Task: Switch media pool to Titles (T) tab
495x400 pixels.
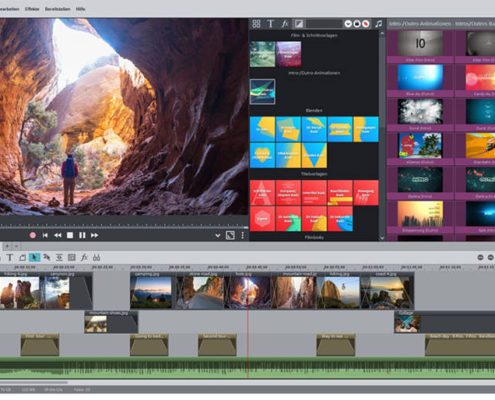Action: [x=270, y=24]
